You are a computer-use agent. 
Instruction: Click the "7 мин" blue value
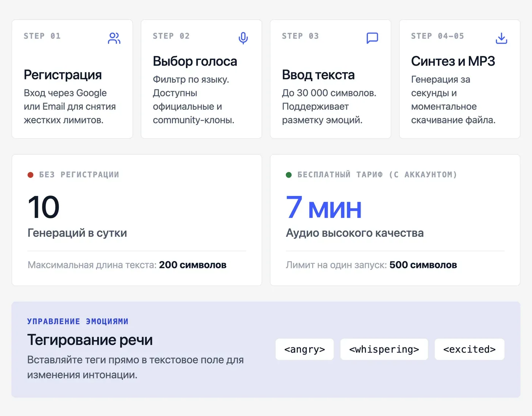point(324,207)
